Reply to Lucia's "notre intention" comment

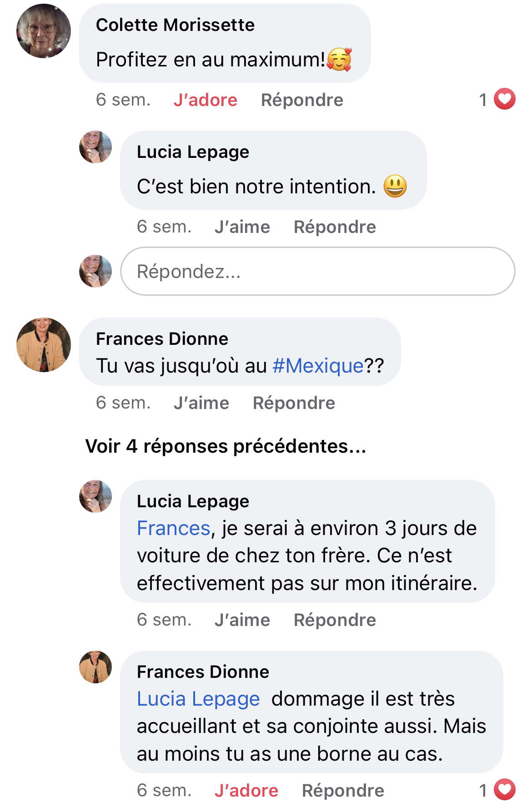335,227
